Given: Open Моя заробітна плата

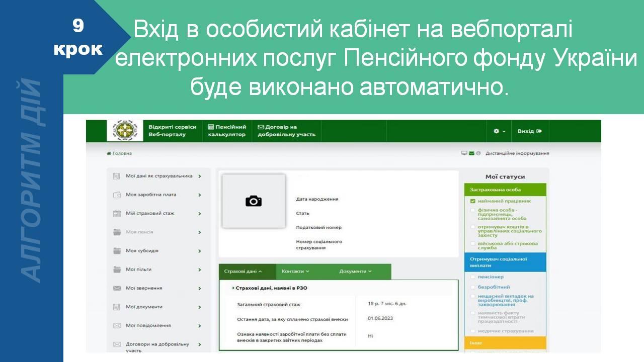Looking at the screenshot, I should coord(151,195).
